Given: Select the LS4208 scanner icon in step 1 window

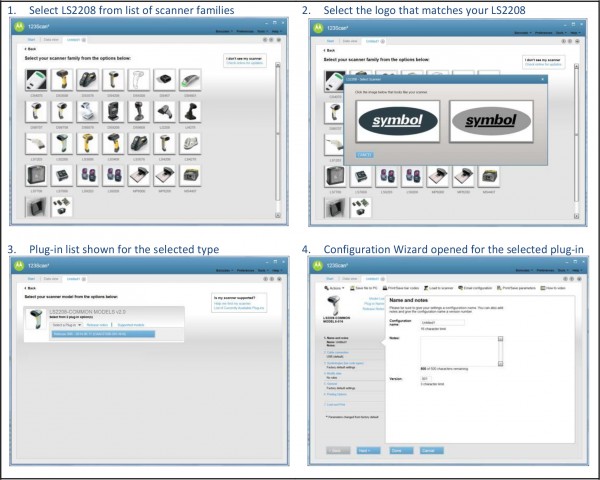Looking at the screenshot, I should pos(165,143).
